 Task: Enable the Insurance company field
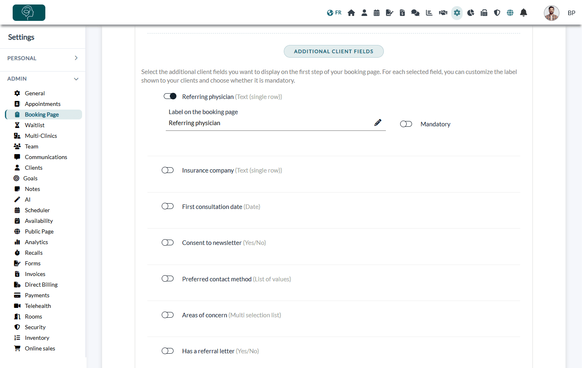(167, 170)
